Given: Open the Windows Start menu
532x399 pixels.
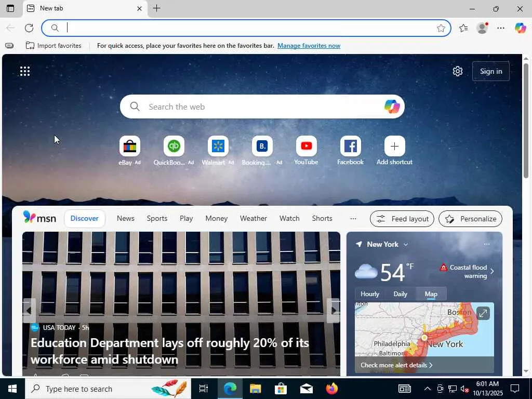Looking at the screenshot, I should click(12, 389).
